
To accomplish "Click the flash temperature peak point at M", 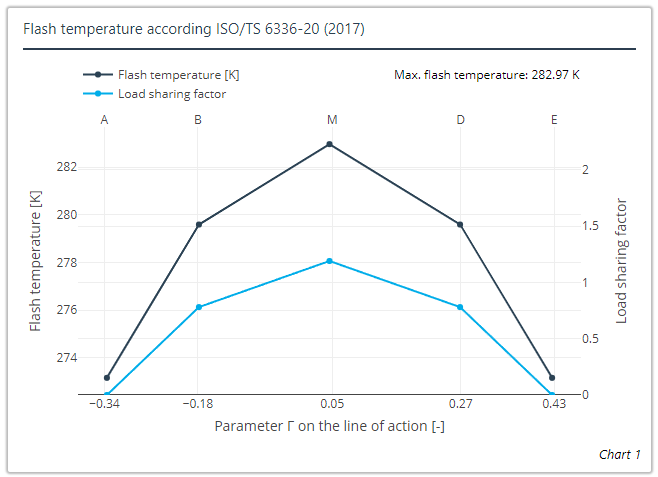I will (x=329, y=144).
